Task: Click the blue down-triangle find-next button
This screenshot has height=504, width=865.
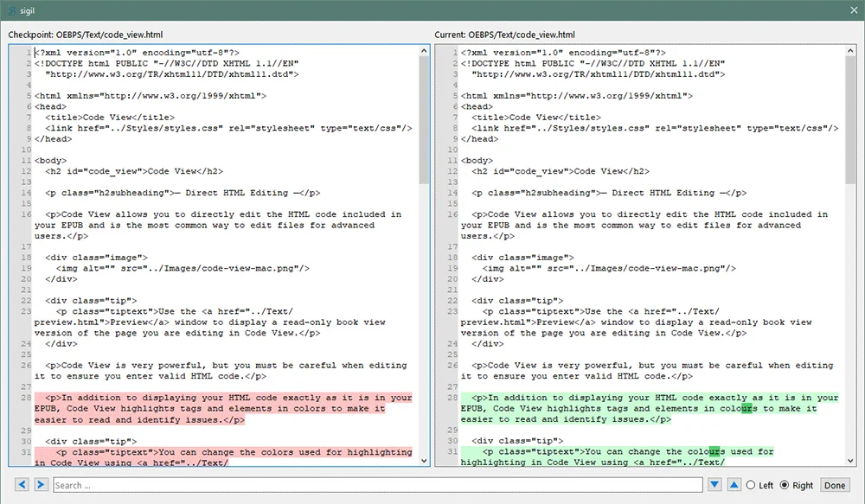Action: click(715, 485)
